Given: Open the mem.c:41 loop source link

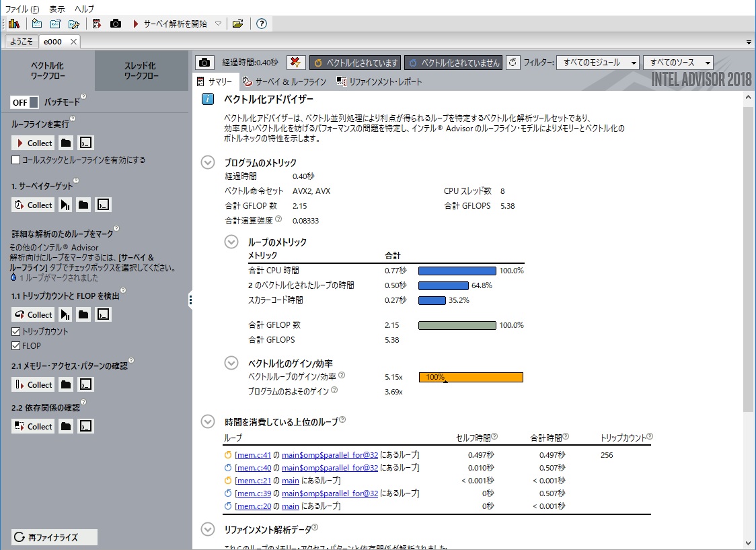Looking at the screenshot, I should click(253, 455).
